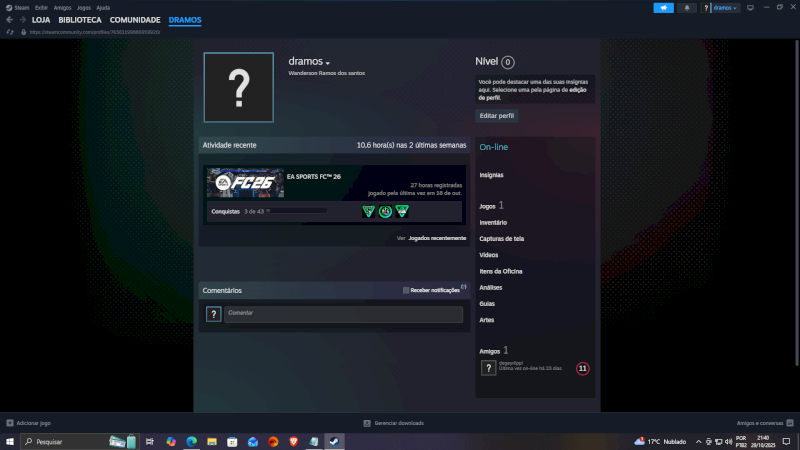800x450 pixels.
Task: Open the notifications bell
Action: (687, 8)
